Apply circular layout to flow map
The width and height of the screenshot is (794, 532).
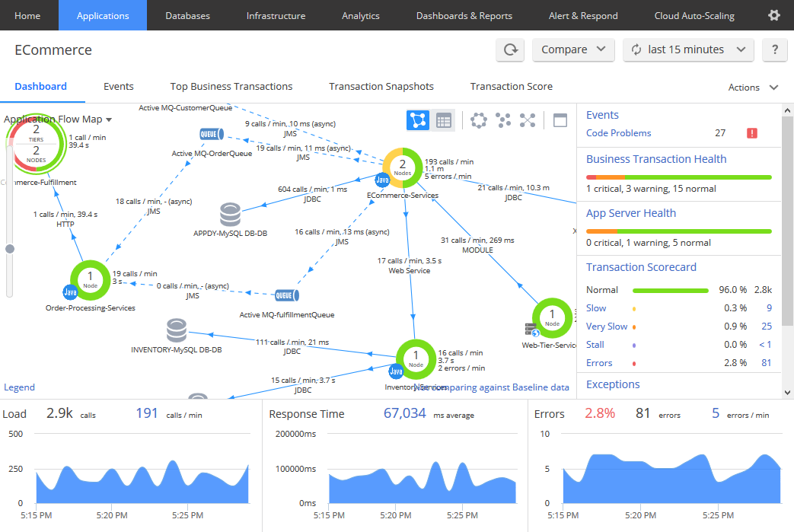click(x=479, y=120)
